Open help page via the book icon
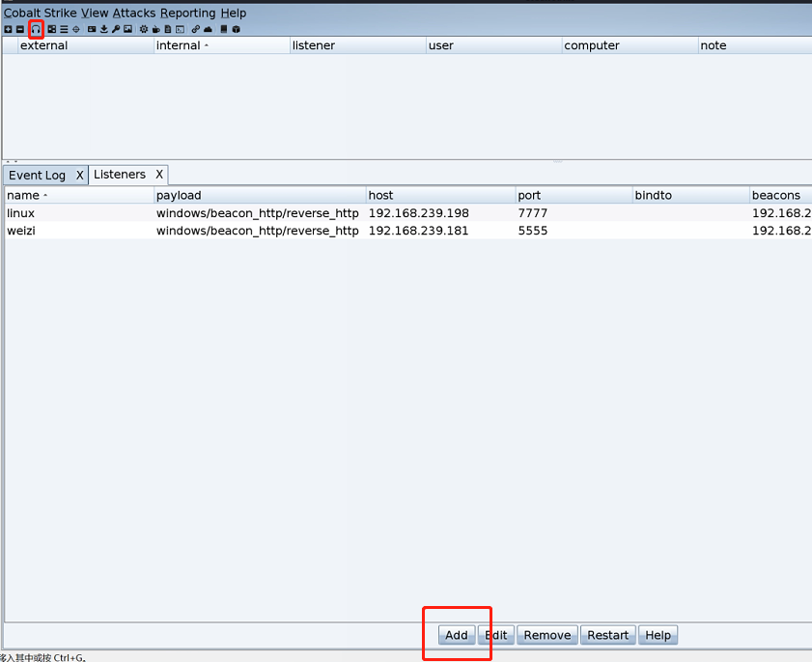 click(224, 29)
